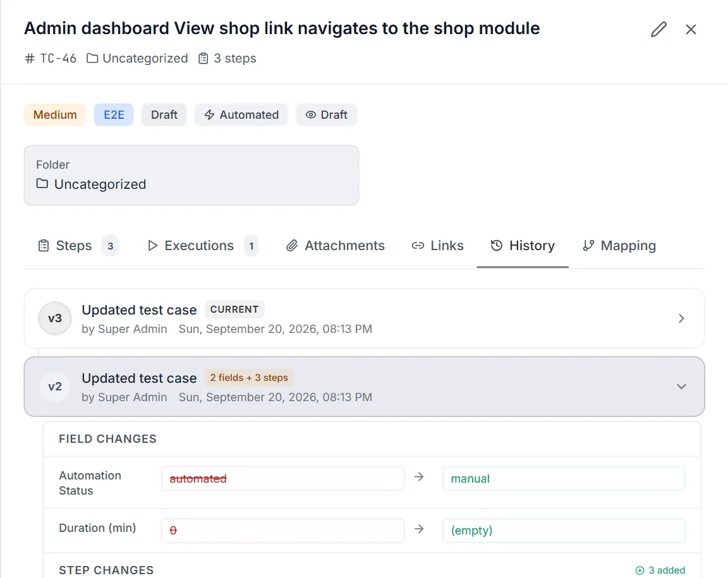Click the test case title heading
The width and height of the screenshot is (728, 578).
[x=282, y=28]
